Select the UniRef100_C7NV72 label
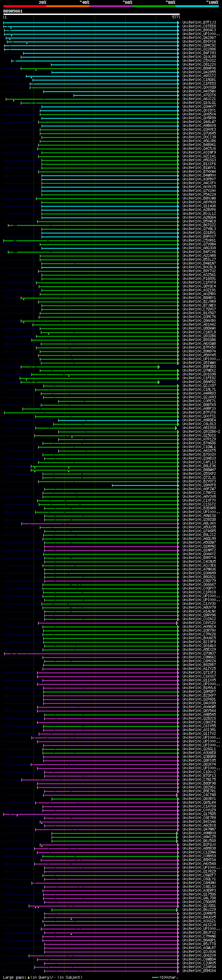The width and height of the screenshot is (222, 980). (x=199, y=493)
